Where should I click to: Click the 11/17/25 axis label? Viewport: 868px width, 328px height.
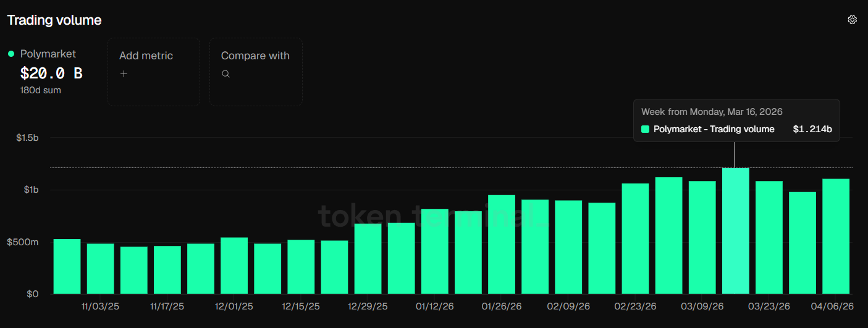(167, 306)
